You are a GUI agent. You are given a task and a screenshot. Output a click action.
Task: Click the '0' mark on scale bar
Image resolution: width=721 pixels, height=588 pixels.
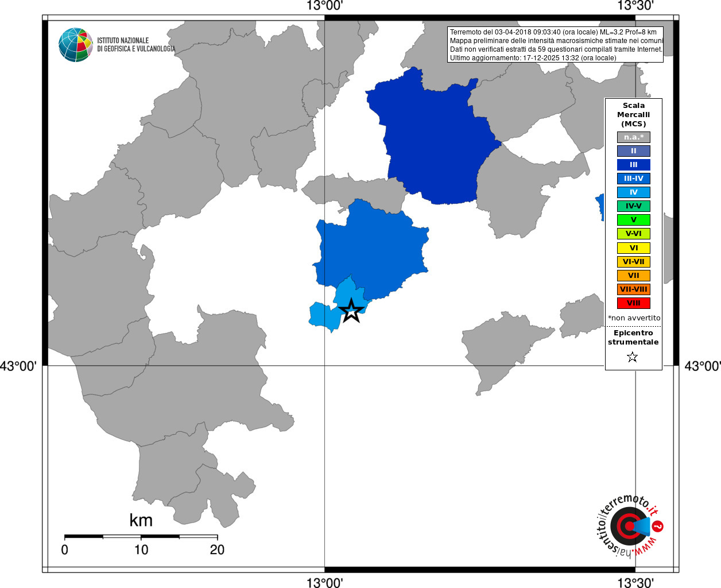click(64, 550)
